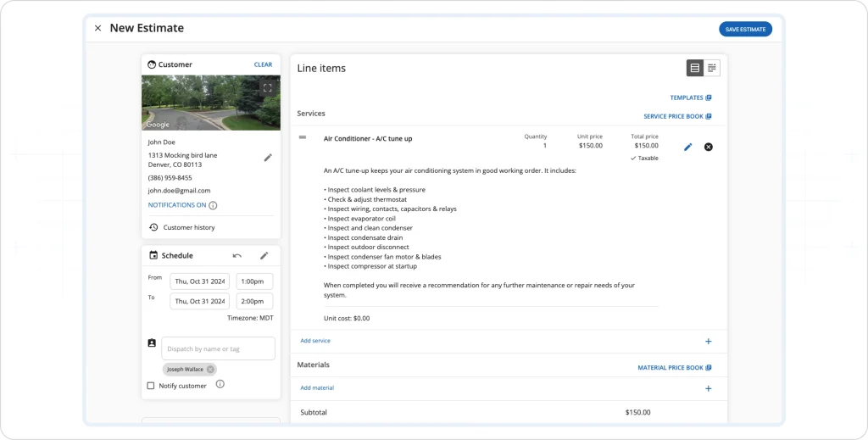Open Templates for line items
The width and height of the screenshot is (868, 440).
[690, 97]
